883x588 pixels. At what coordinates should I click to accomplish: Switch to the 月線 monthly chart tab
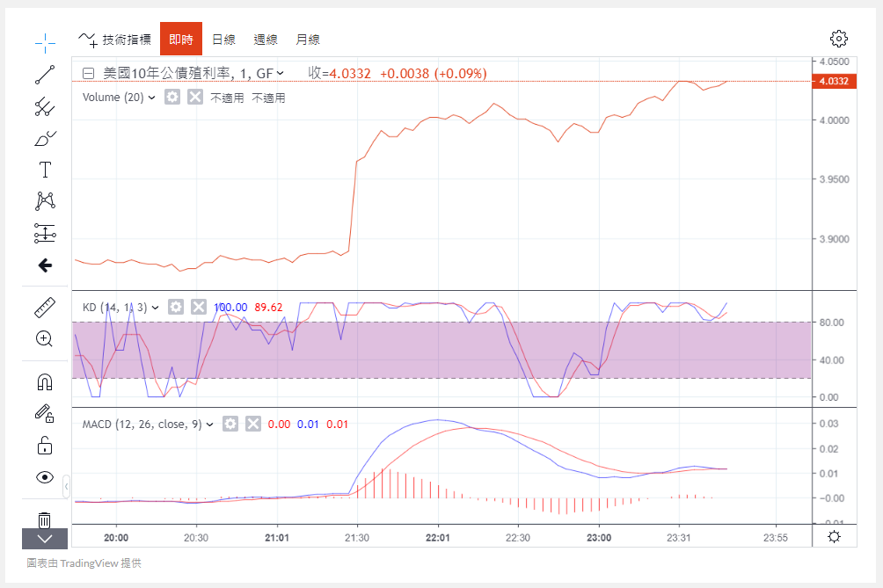point(307,39)
